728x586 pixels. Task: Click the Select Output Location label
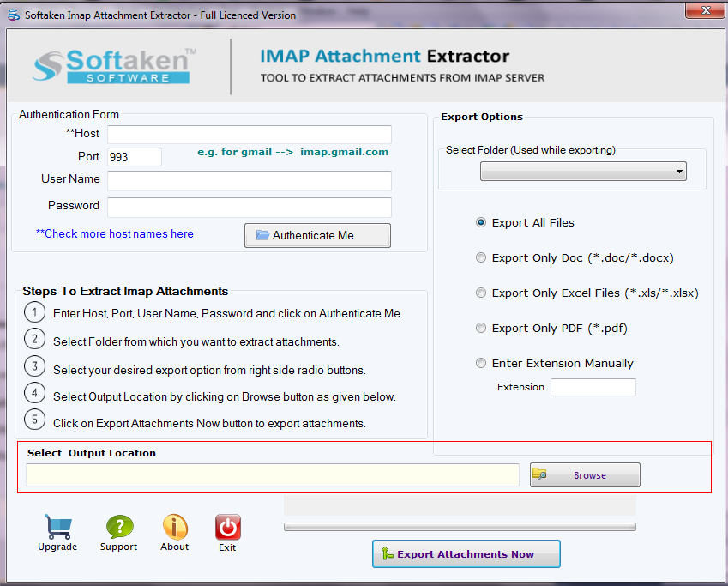point(92,453)
